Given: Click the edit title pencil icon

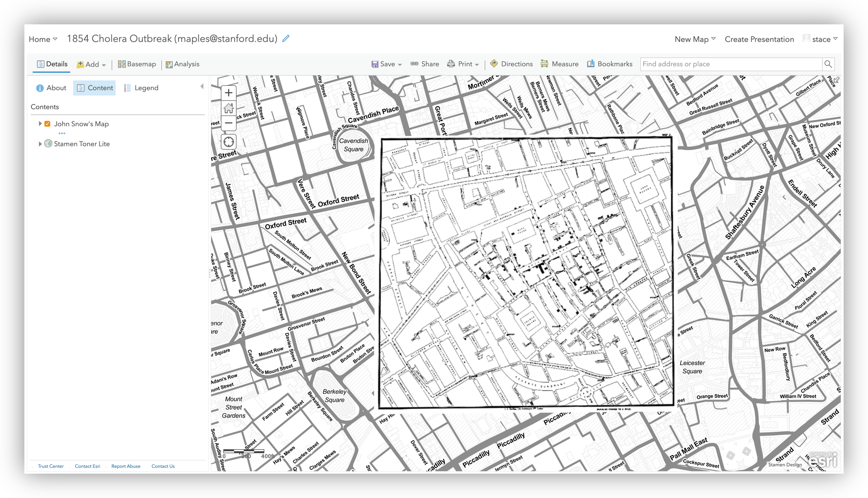Looking at the screenshot, I should (286, 38).
